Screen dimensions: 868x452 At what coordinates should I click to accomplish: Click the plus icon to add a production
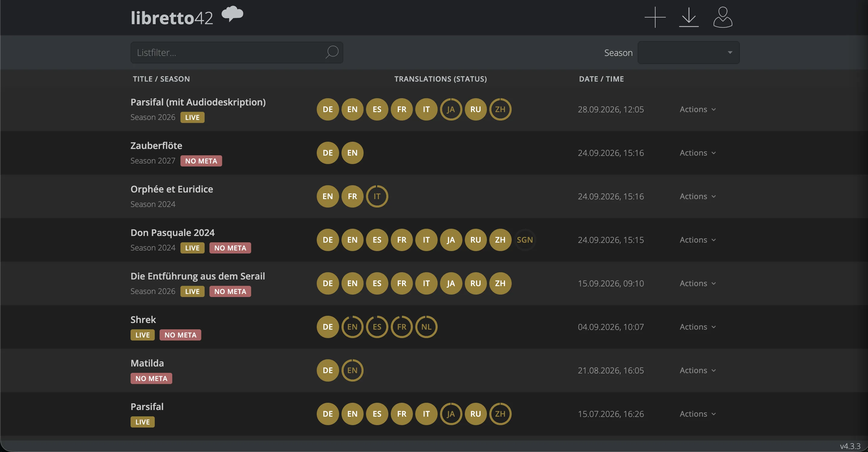pyautogui.click(x=655, y=17)
